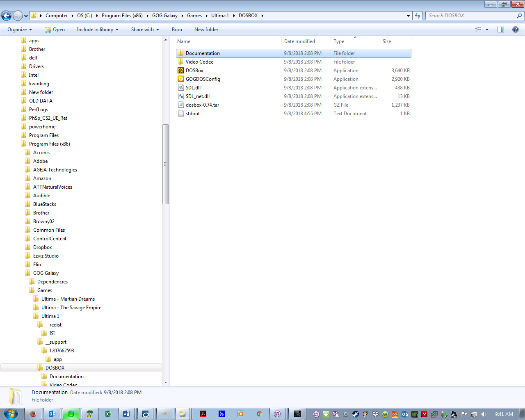Click the Open toolbar button
This screenshot has height=420, width=525.
pyautogui.click(x=55, y=30)
